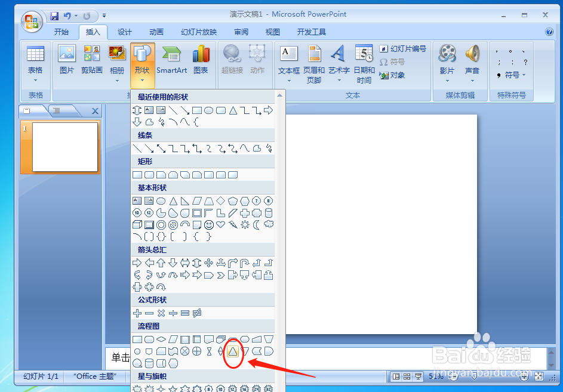Screen dimensions: 563x392
Task: Choose the U-turn arrow shape
Action: (245, 263)
